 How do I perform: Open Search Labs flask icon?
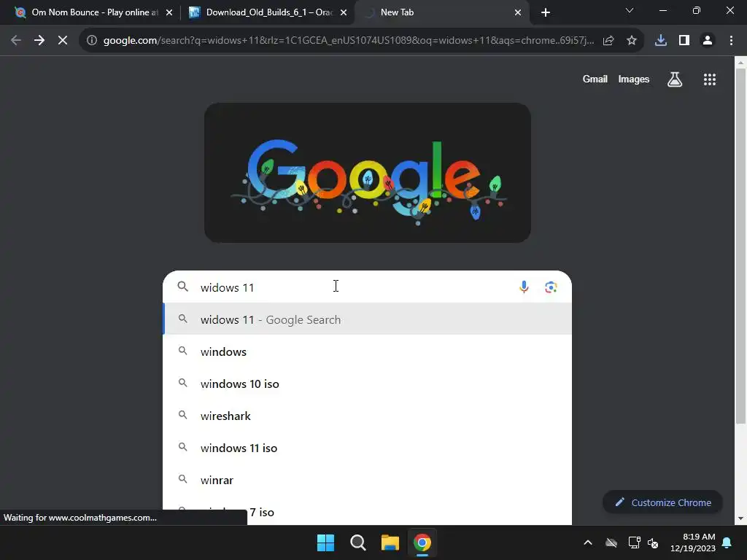point(675,79)
